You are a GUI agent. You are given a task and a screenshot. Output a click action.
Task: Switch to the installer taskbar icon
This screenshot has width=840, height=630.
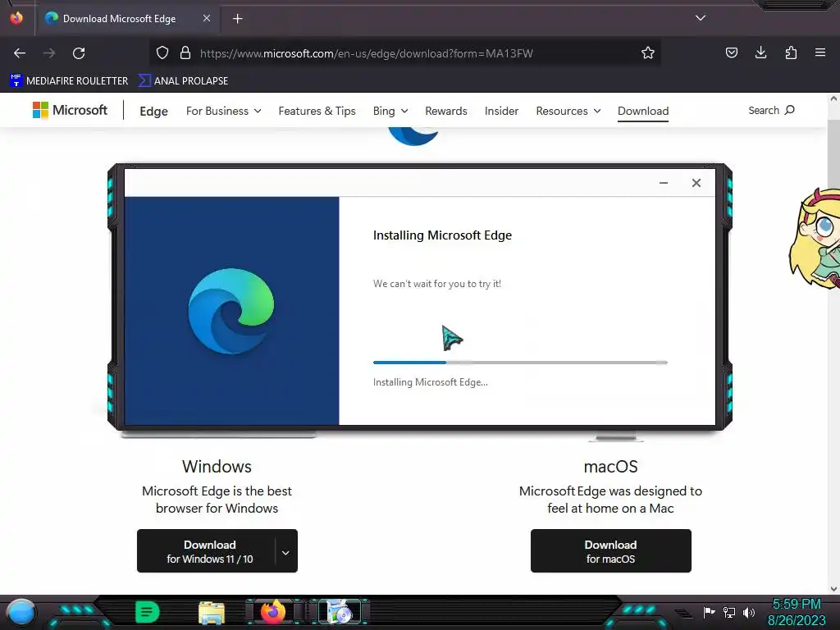[339, 612]
